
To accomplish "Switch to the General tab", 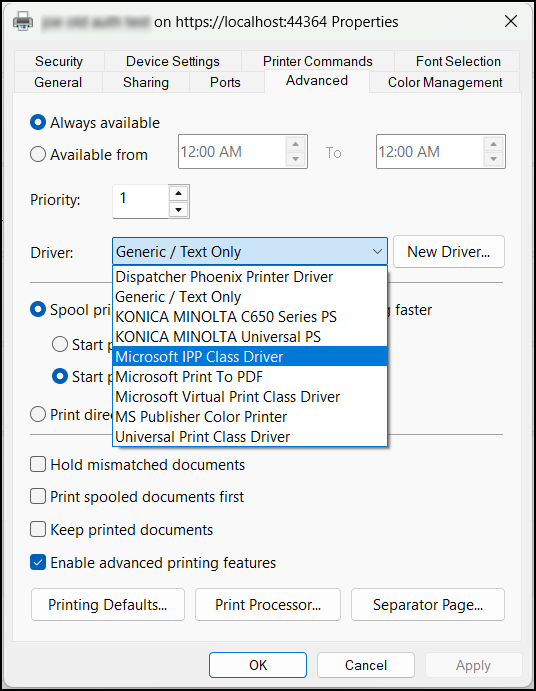I will (58, 82).
